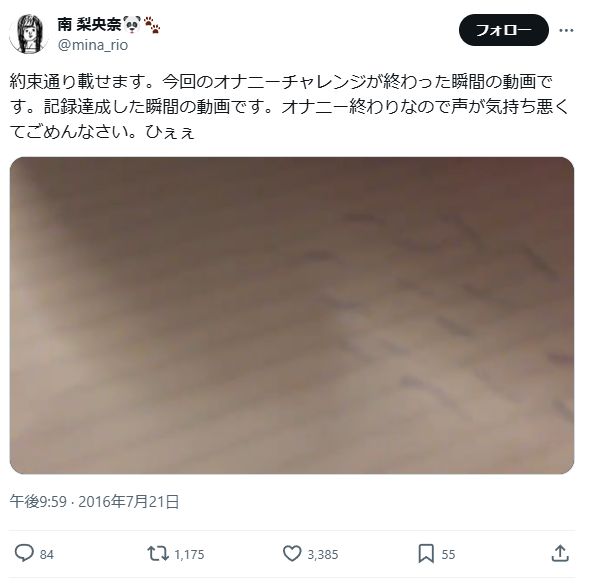Screen dimensions: 590x586
Task: Click the 84 replies count
Action: (47, 554)
